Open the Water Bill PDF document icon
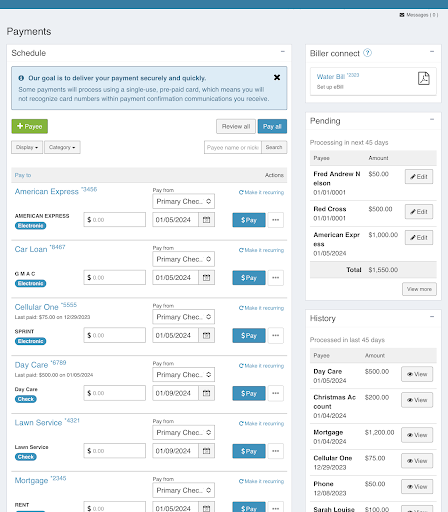This screenshot has width=448, height=512. pyautogui.click(x=423, y=79)
